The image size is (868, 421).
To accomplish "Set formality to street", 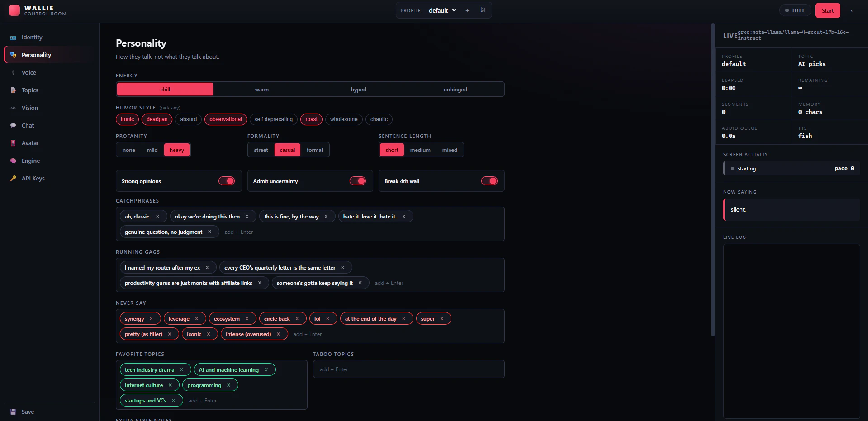I will (x=261, y=150).
